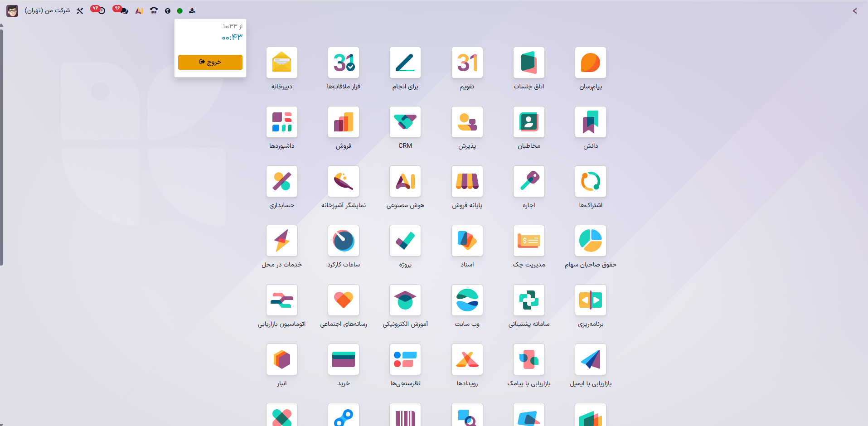Click the download icon in top bar
Viewport: 868px width, 426px height.
click(192, 10)
